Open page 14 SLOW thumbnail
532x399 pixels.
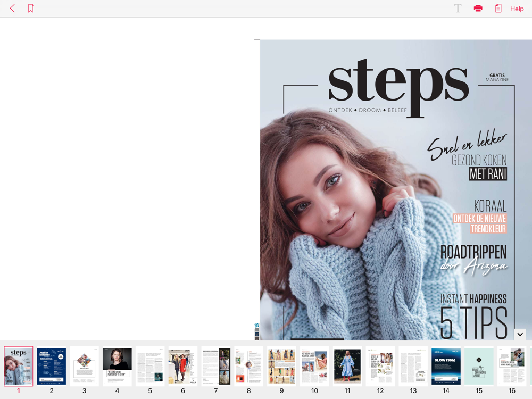point(446,366)
